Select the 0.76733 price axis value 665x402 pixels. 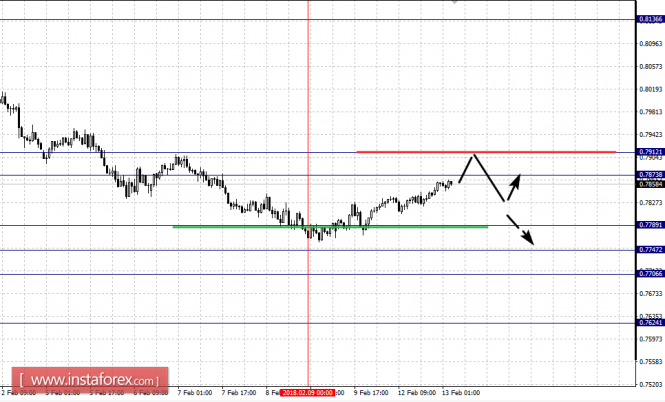coord(651,293)
